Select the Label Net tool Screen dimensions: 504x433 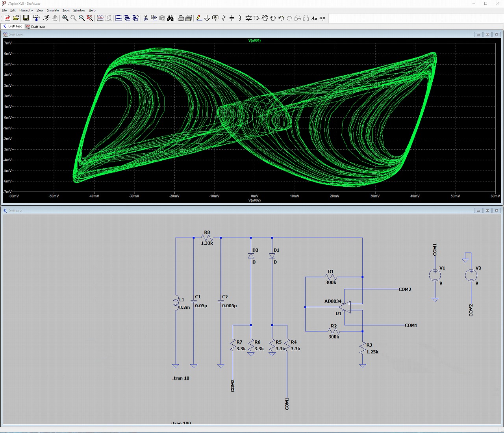(215, 18)
